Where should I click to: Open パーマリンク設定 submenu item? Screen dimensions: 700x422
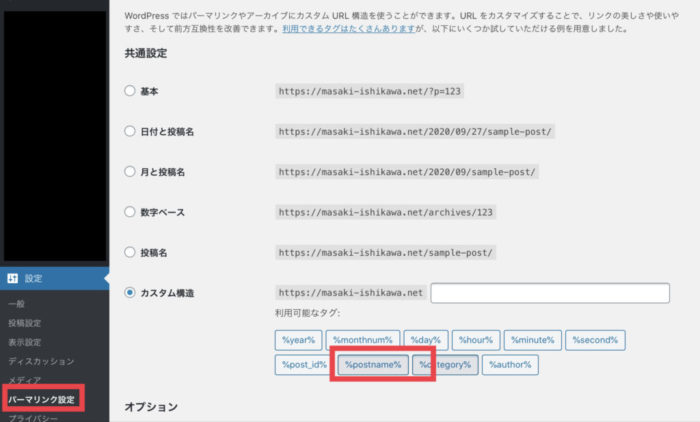pyautogui.click(x=42, y=399)
